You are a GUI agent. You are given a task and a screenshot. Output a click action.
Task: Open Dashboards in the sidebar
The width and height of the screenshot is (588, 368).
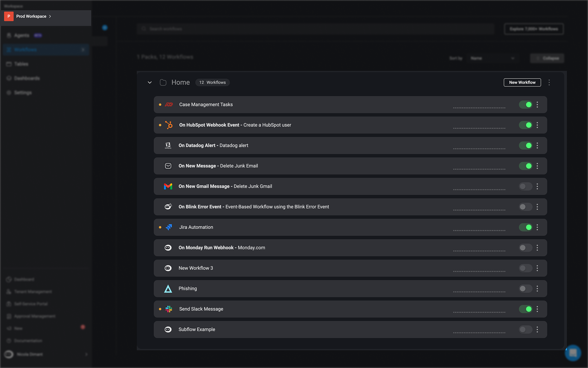27,78
